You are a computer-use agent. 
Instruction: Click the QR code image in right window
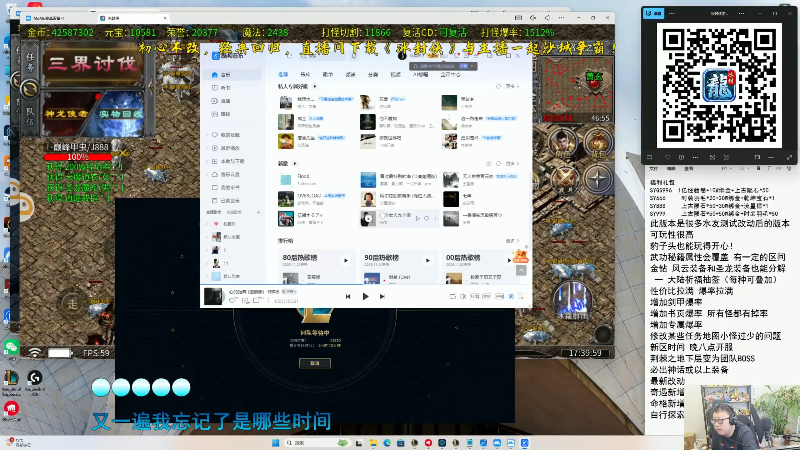click(719, 85)
